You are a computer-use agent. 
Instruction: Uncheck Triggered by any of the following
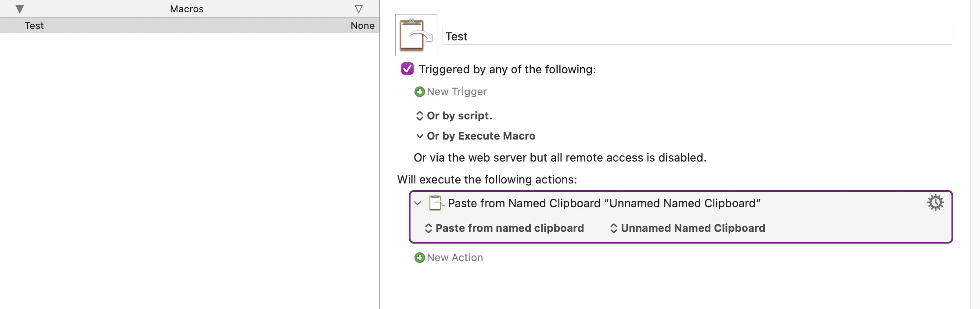pyautogui.click(x=407, y=69)
